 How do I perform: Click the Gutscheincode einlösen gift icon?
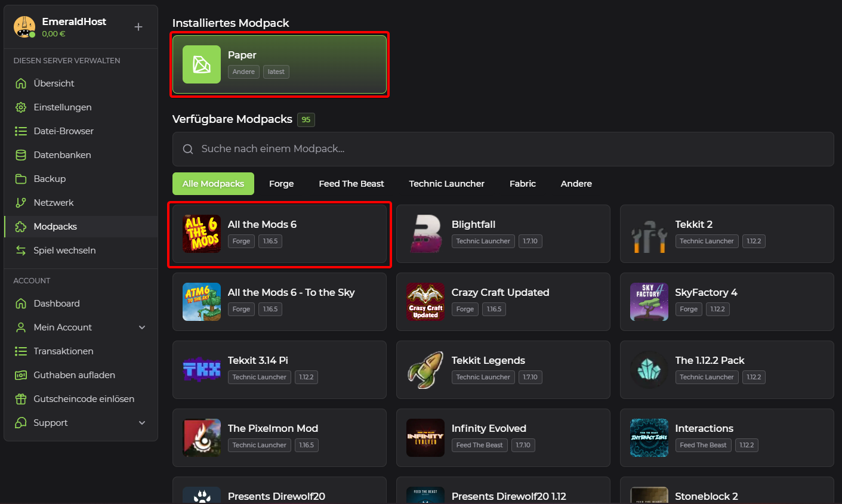(21, 399)
